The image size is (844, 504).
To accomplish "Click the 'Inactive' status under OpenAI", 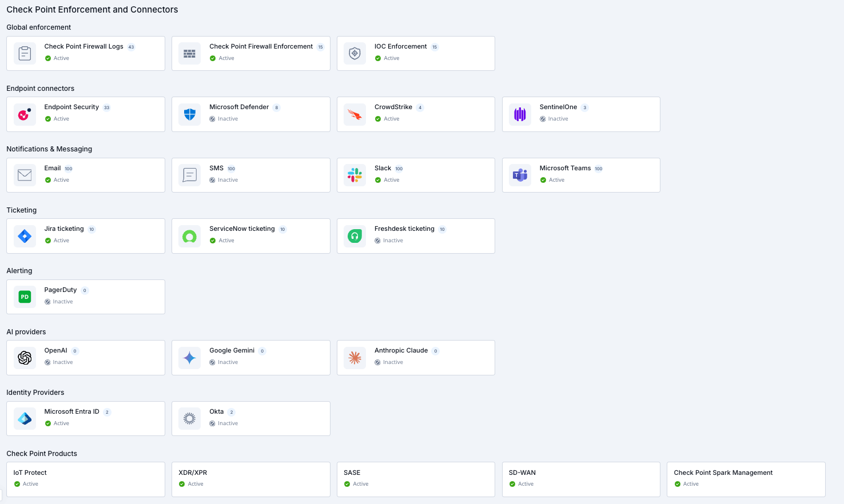I will coord(59,362).
